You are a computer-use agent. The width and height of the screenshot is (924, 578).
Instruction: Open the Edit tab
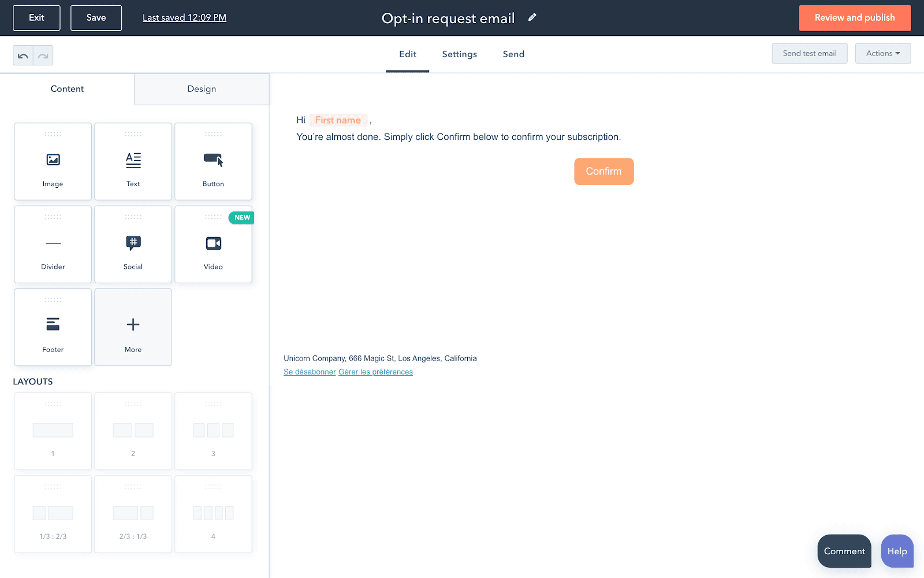click(408, 54)
